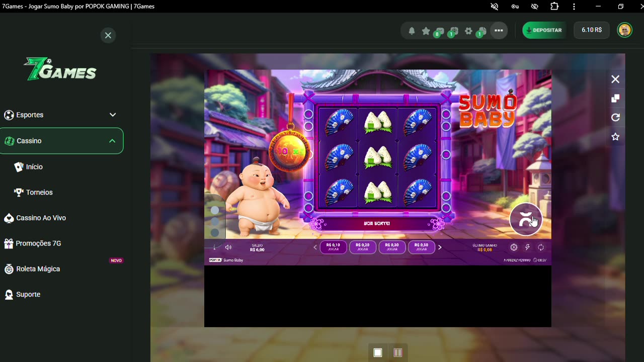The height and width of the screenshot is (362, 644).
Task: Select the Cassino menu item
Action: coord(61,141)
